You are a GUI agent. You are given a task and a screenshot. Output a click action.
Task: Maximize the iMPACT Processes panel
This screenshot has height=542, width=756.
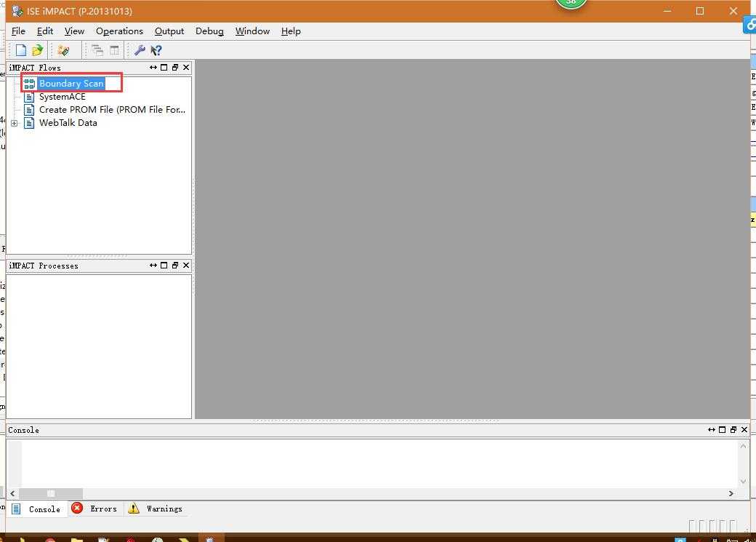point(164,266)
